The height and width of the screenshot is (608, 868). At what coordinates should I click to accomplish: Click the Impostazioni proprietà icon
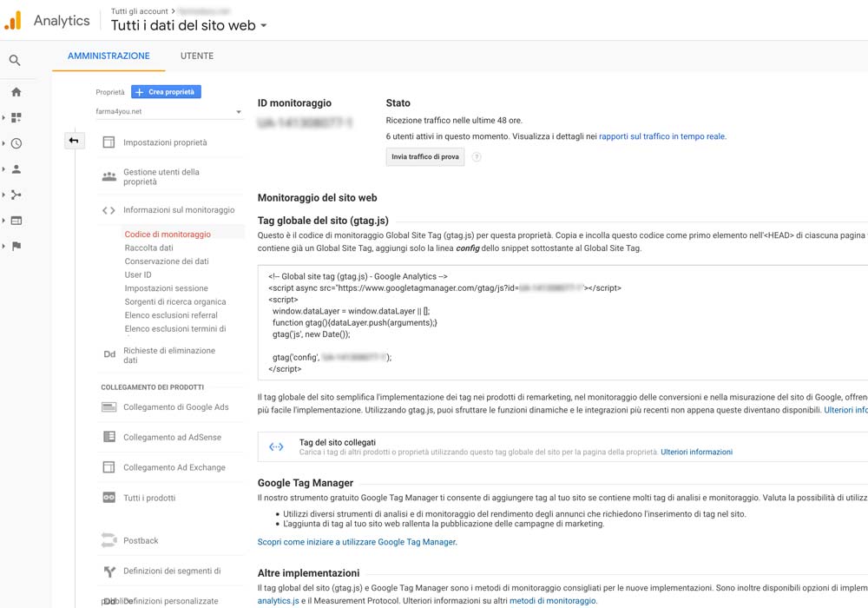[109, 142]
